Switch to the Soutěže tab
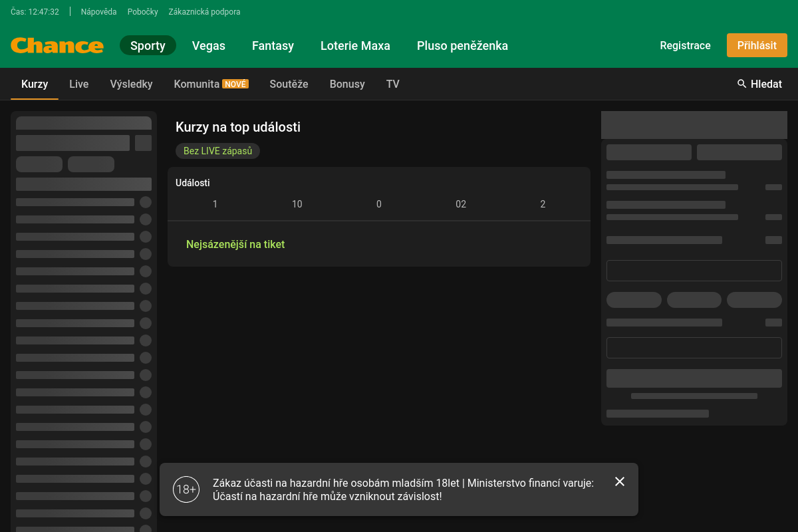 pos(289,84)
